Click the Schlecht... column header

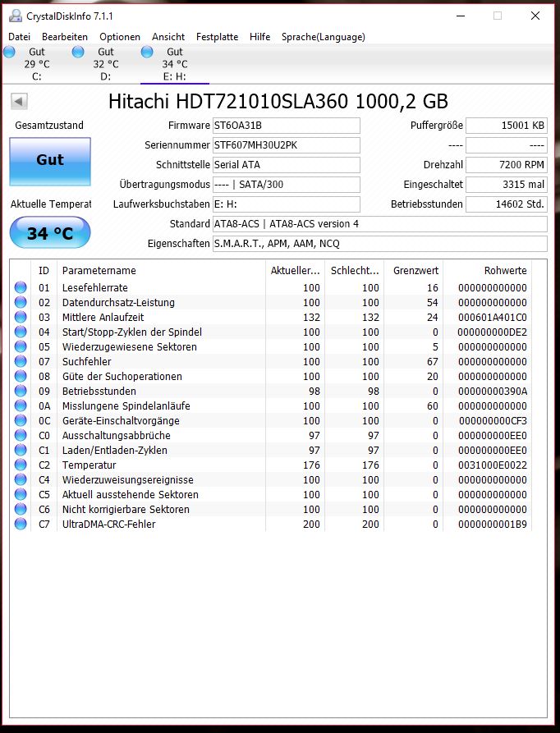355,270
